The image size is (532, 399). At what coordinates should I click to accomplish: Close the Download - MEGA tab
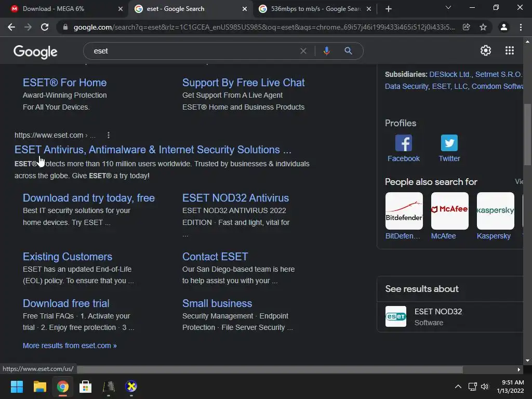[121, 9]
